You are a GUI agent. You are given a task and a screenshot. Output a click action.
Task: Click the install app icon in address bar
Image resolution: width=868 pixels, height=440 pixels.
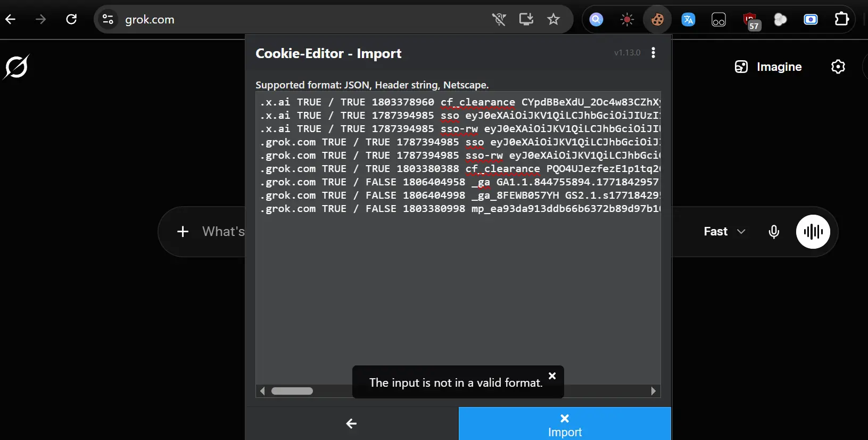[x=526, y=20]
